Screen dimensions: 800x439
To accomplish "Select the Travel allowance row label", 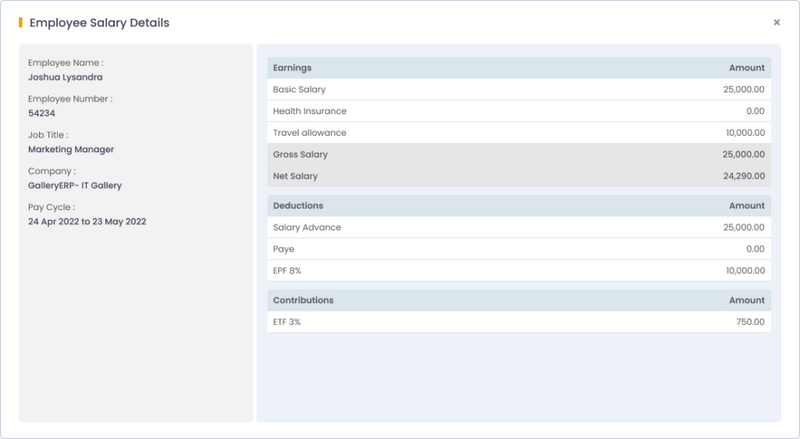I will pyautogui.click(x=309, y=133).
